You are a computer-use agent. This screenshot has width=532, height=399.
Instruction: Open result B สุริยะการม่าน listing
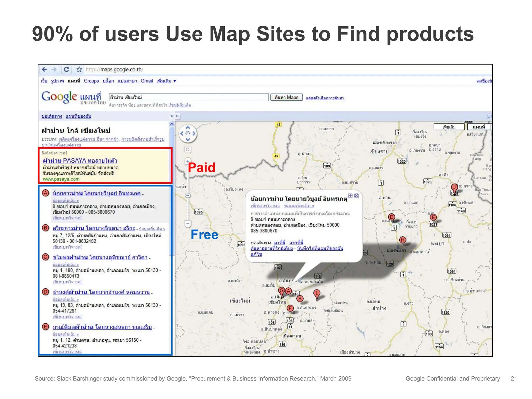[94, 228]
